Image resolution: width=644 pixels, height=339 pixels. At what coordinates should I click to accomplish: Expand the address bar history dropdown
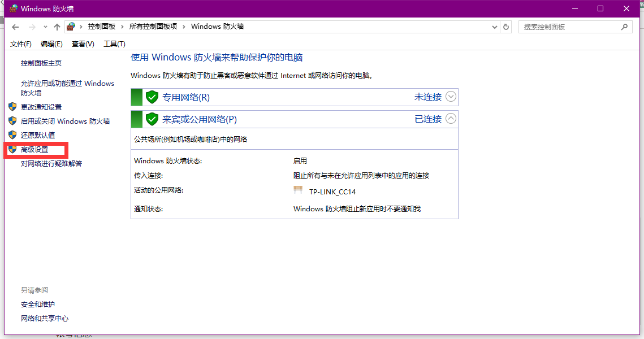click(x=495, y=27)
